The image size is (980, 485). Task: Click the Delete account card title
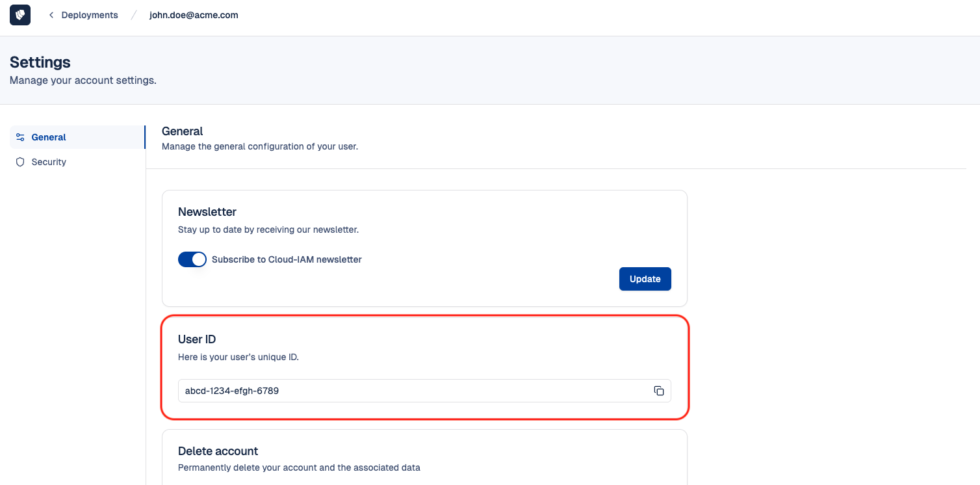coord(218,451)
